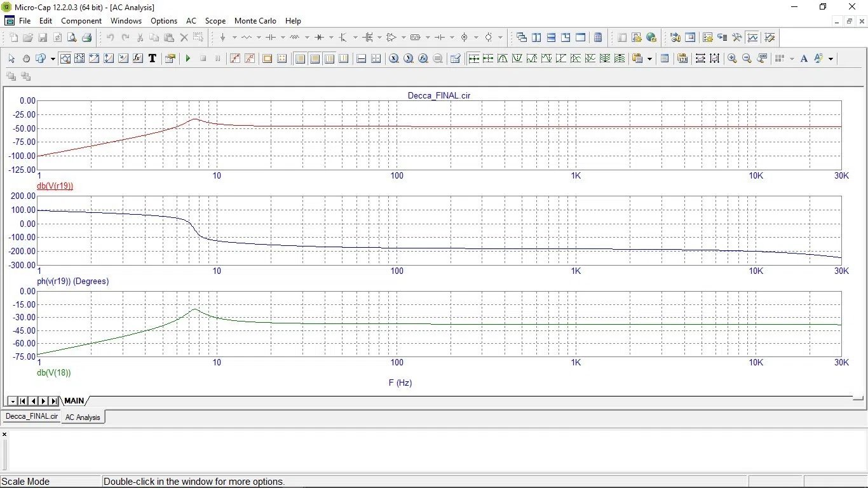This screenshot has width=868, height=488.
Task: Go to the first page with the arrow button
Action: pyautogui.click(x=23, y=401)
